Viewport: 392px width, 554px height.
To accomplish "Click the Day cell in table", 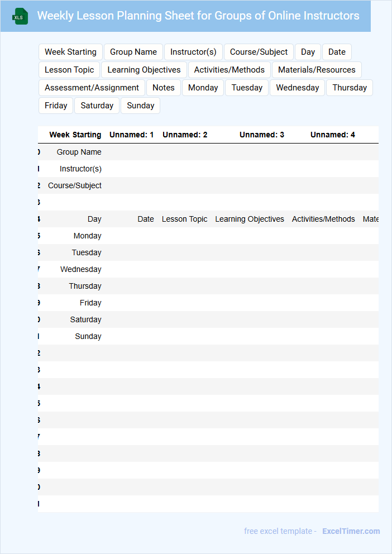I will 94,219.
